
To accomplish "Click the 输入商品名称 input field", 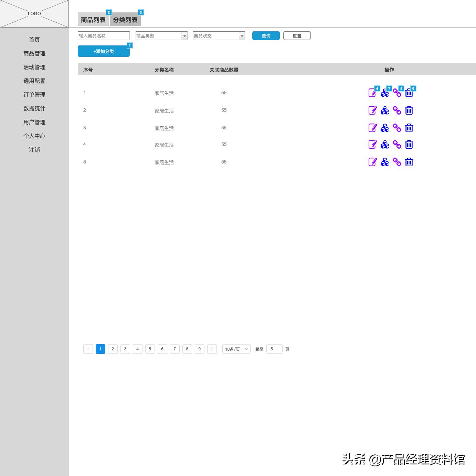I will pos(103,35).
